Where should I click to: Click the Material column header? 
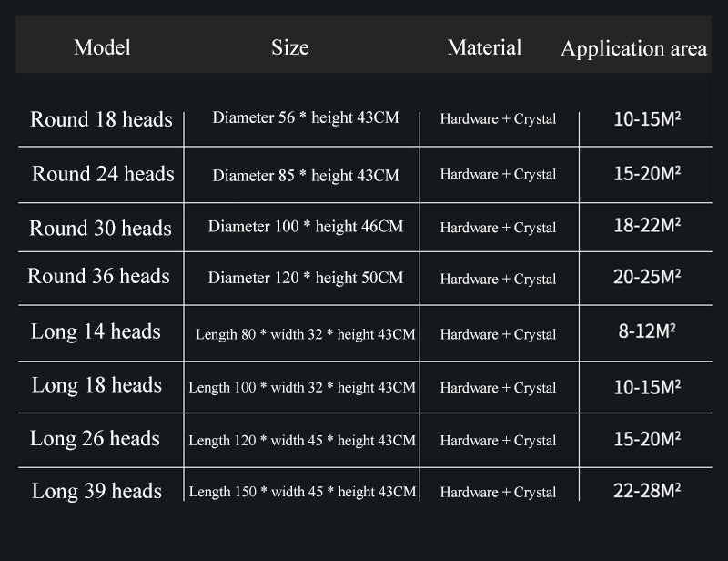[x=484, y=47]
